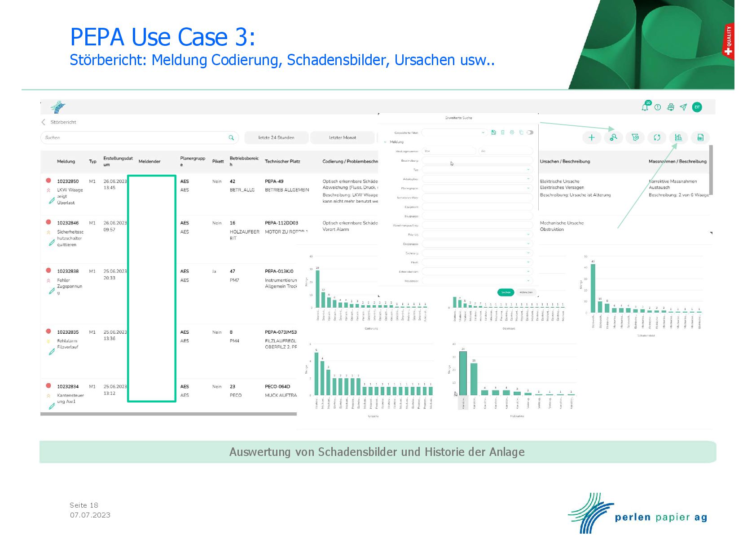Open Meldung number 10232850
The width and height of the screenshot is (756, 535).
click(68, 181)
